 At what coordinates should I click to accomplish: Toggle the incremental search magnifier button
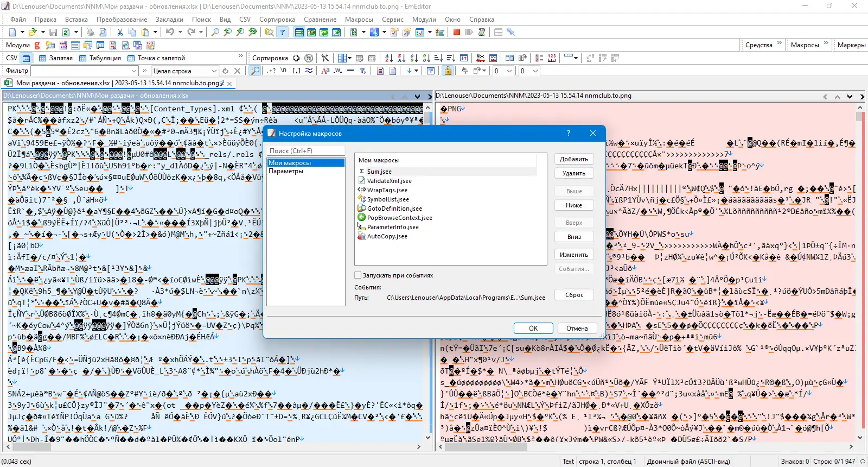coord(254,71)
